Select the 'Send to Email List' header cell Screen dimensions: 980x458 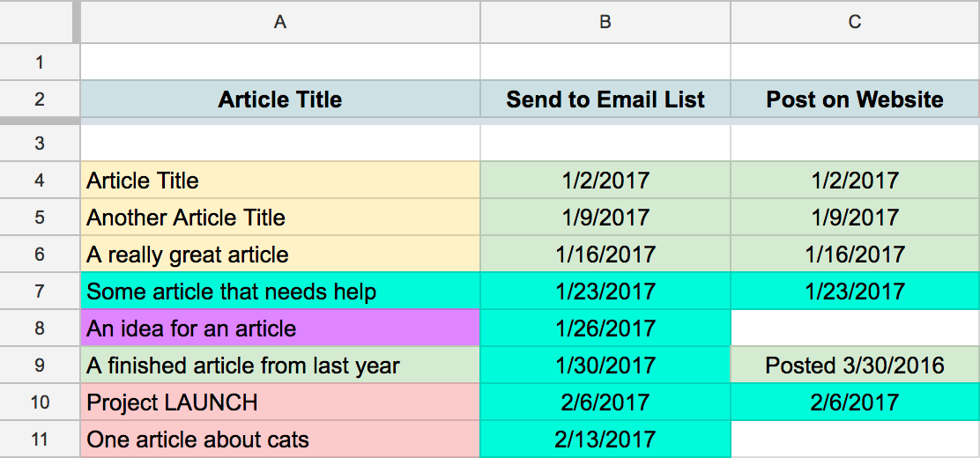point(605,100)
